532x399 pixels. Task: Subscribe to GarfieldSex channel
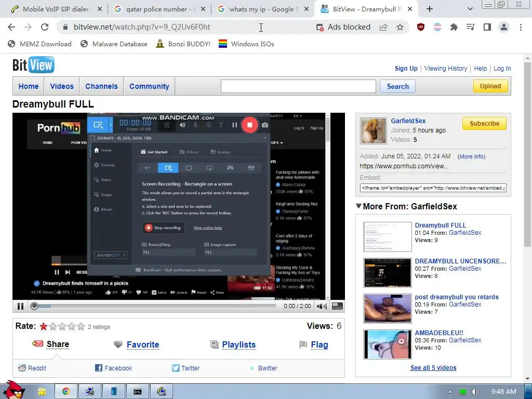click(x=484, y=124)
